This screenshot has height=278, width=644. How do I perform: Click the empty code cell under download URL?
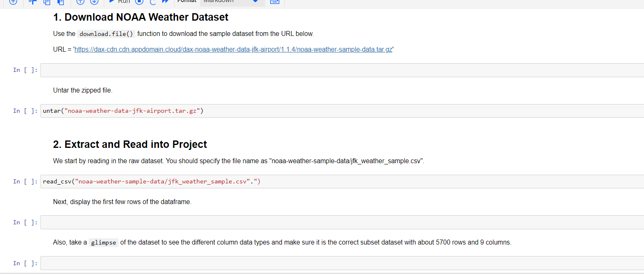coord(342,70)
